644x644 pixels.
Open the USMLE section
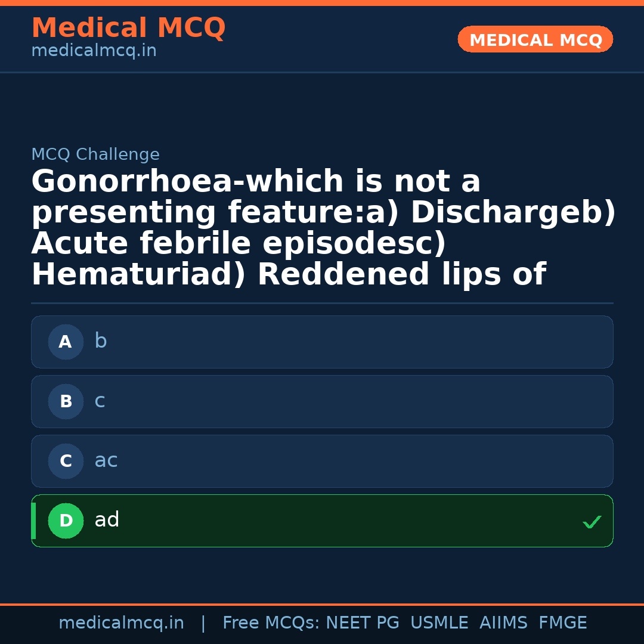coord(439,623)
